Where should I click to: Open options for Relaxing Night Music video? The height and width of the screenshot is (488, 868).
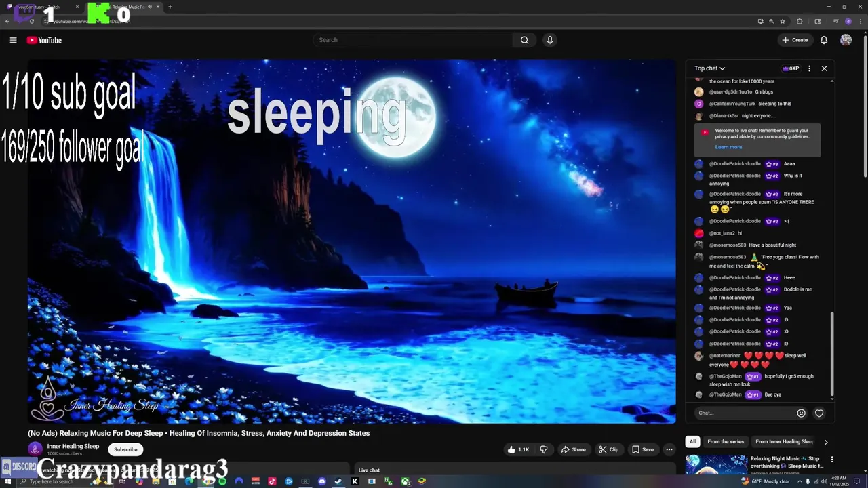click(832, 460)
